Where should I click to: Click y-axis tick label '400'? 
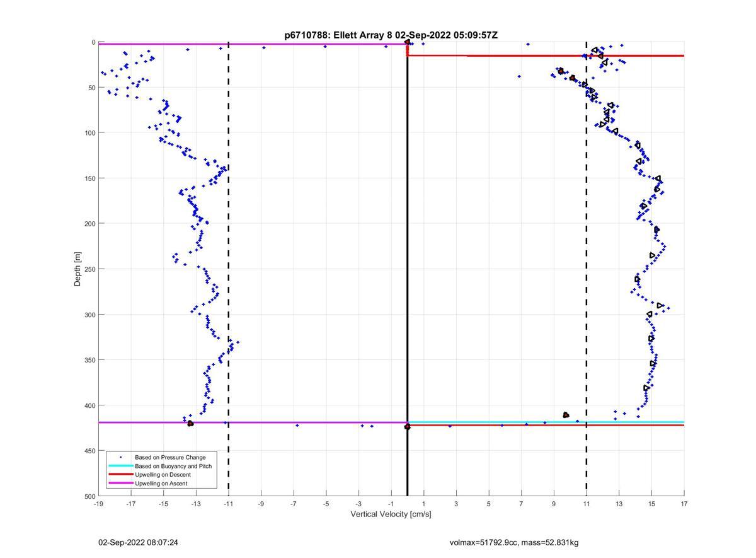89,405
